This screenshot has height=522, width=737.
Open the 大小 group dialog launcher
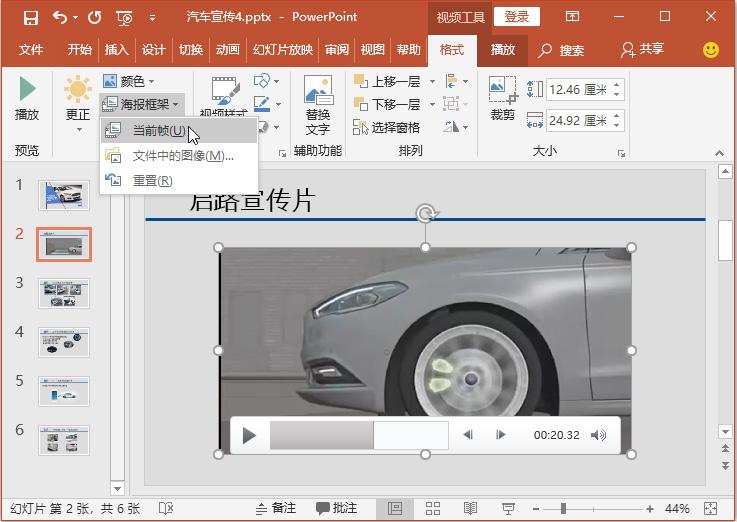coord(621,153)
